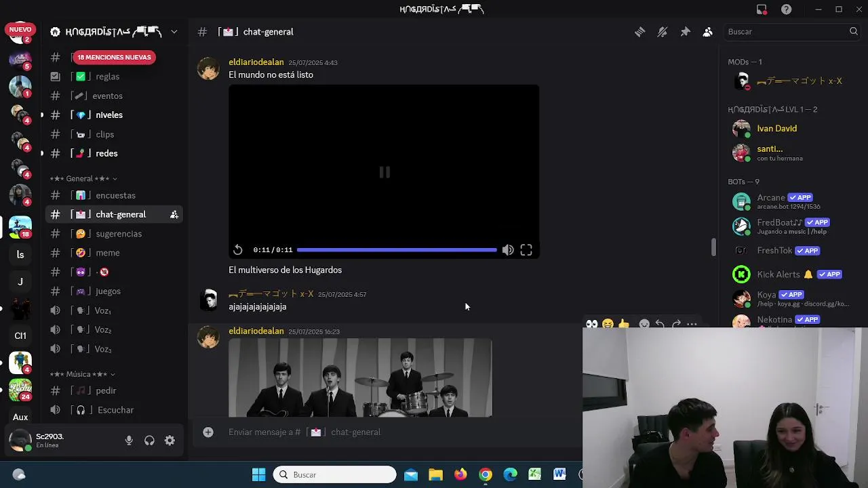
Task: Open the inbox icon in title bar
Action: (x=762, y=9)
